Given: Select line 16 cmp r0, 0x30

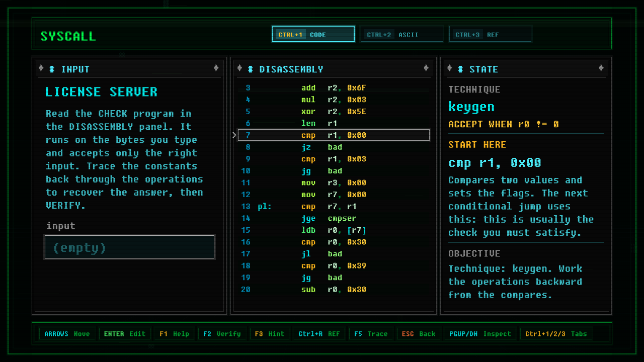Looking at the screenshot, I should (x=334, y=242).
